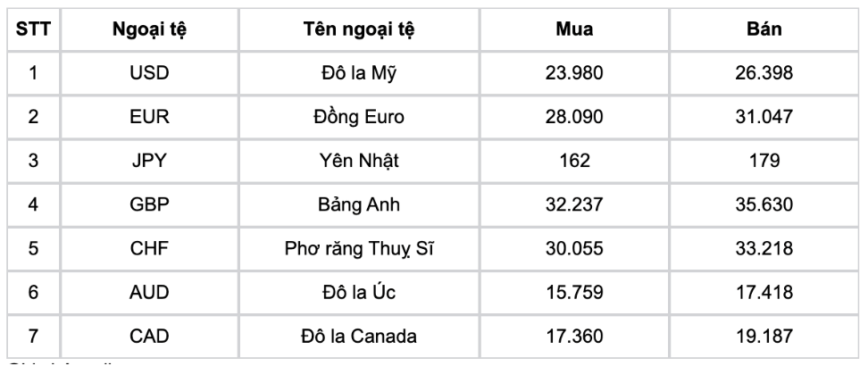
Task: Select the CAD buy rate 17.360
Action: 574,336
